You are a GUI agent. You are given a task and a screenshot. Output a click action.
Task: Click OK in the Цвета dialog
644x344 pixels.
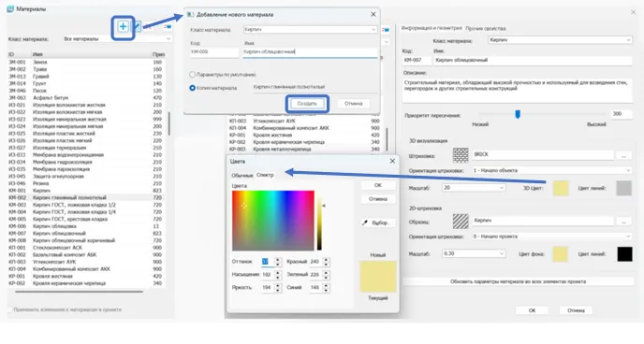pos(378,185)
